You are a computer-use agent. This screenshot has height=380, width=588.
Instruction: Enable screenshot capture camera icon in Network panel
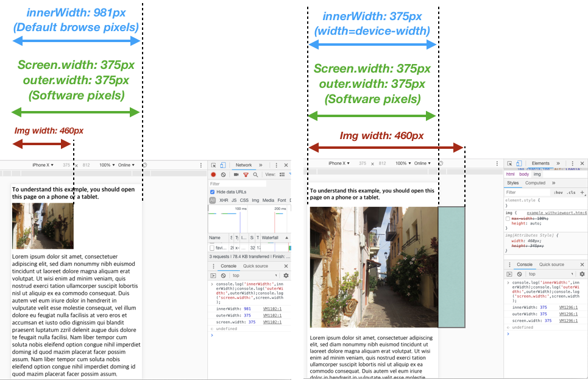click(x=236, y=175)
